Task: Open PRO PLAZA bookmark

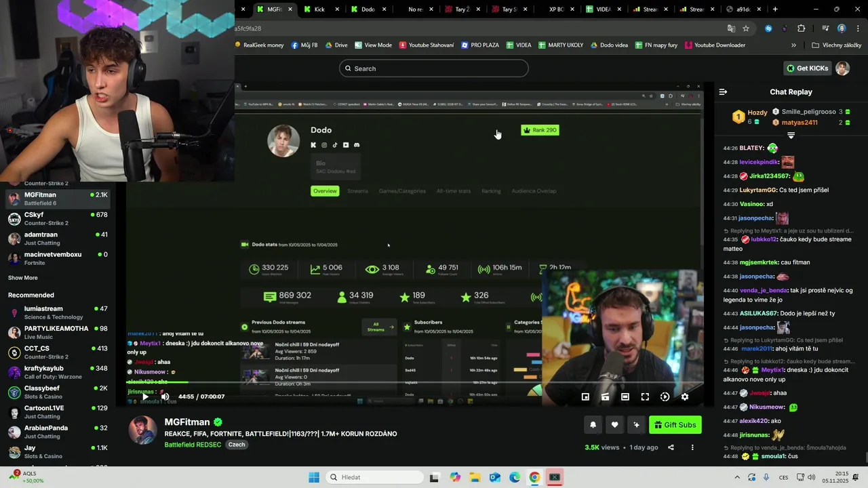Action: (480, 45)
